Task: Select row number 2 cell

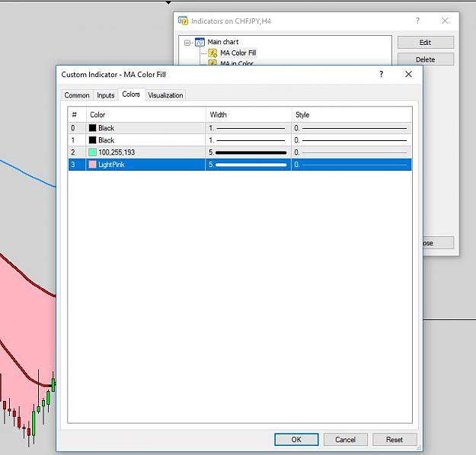Action: point(77,152)
